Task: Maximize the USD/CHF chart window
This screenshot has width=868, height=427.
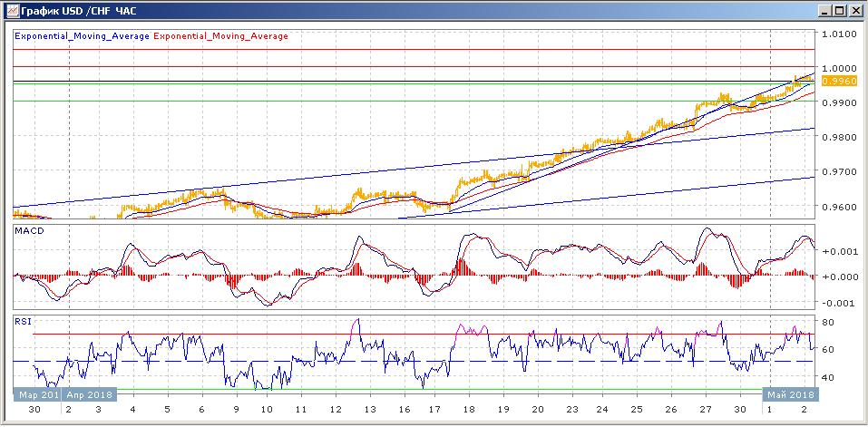Action: tap(840, 10)
